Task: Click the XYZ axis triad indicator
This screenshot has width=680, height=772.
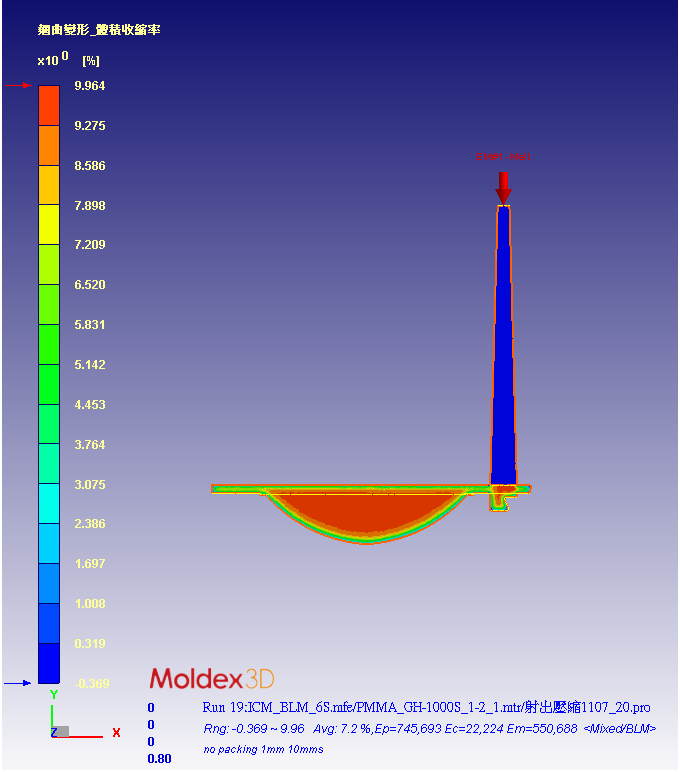Action: [84, 715]
